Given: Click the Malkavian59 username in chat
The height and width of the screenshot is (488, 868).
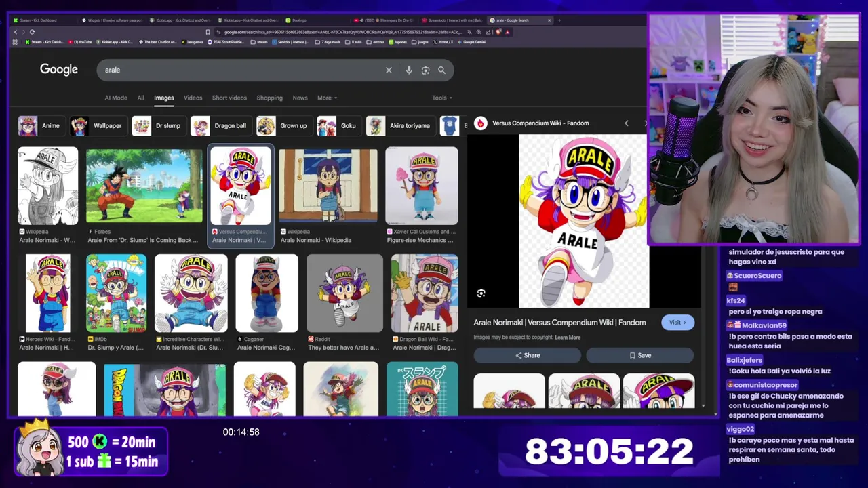Looking at the screenshot, I should click(x=764, y=326).
